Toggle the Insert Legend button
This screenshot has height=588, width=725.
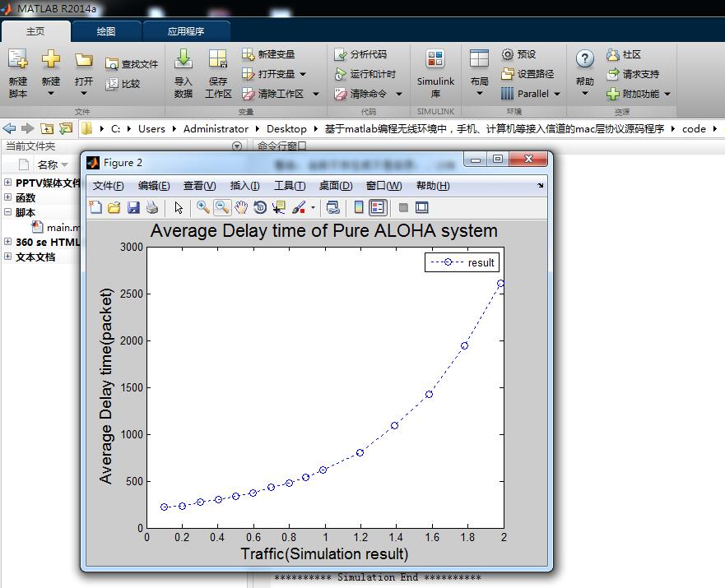click(x=377, y=207)
